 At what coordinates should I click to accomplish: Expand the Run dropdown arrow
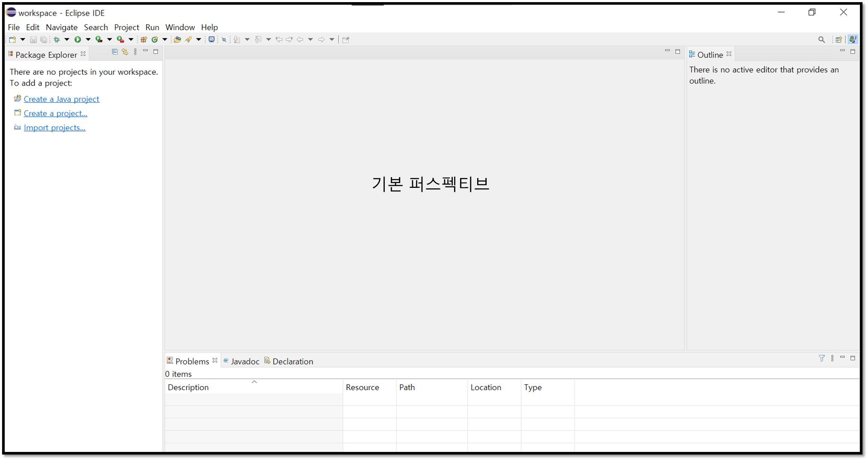coord(88,40)
